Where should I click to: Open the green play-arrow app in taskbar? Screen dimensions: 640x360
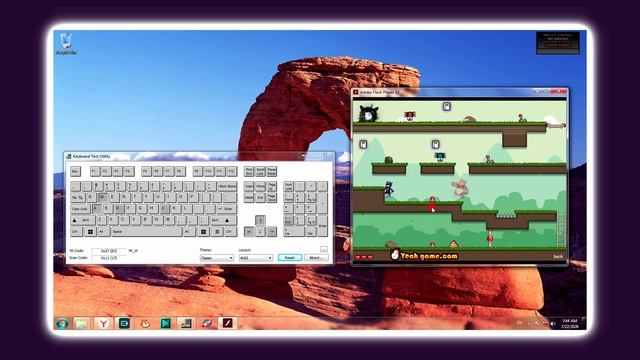click(165, 323)
